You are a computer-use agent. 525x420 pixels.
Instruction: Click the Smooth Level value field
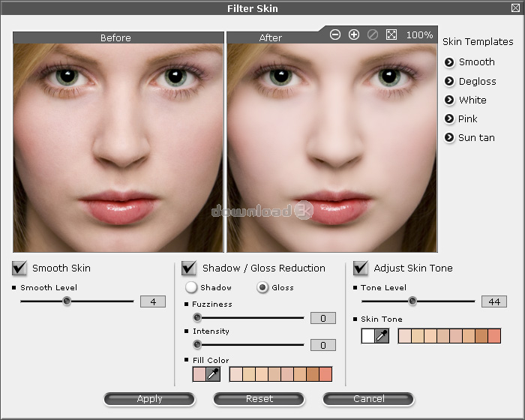pos(153,301)
